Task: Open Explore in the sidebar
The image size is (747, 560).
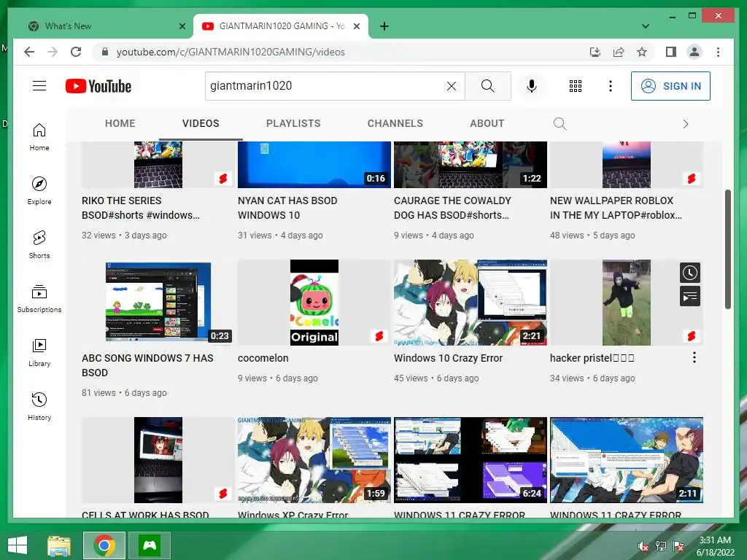Action: pos(39,191)
